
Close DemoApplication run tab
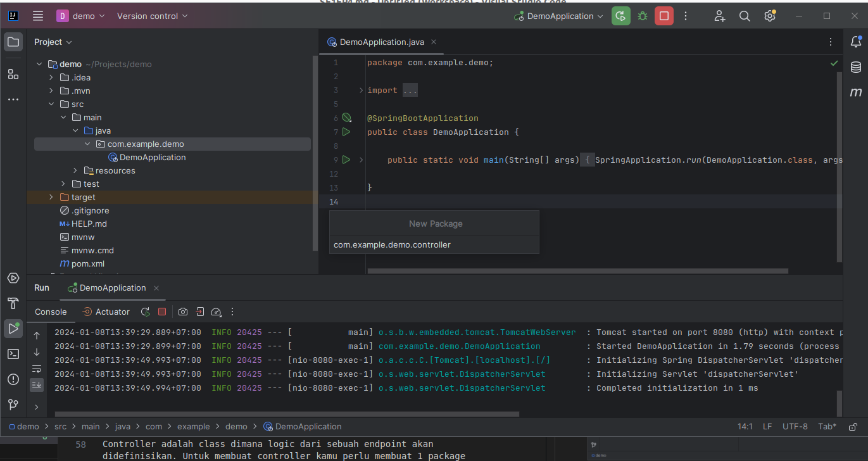click(156, 288)
